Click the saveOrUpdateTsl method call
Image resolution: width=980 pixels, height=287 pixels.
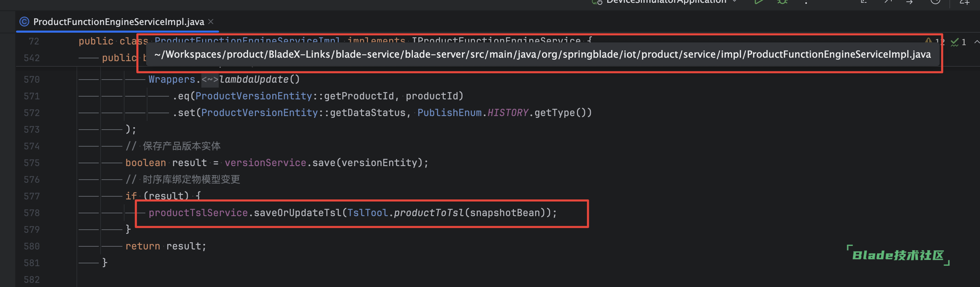tap(297, 213)
